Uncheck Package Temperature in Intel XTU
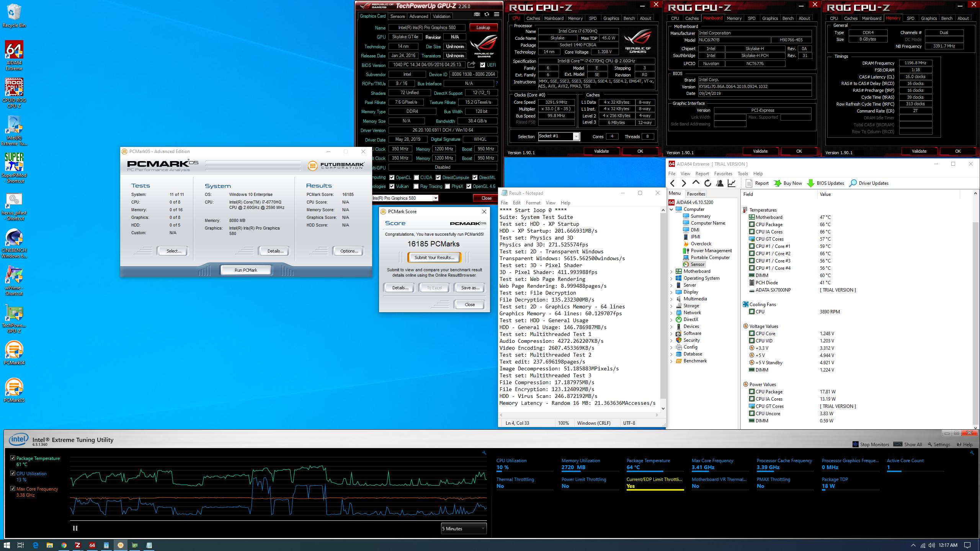 (x=13, y=458)
